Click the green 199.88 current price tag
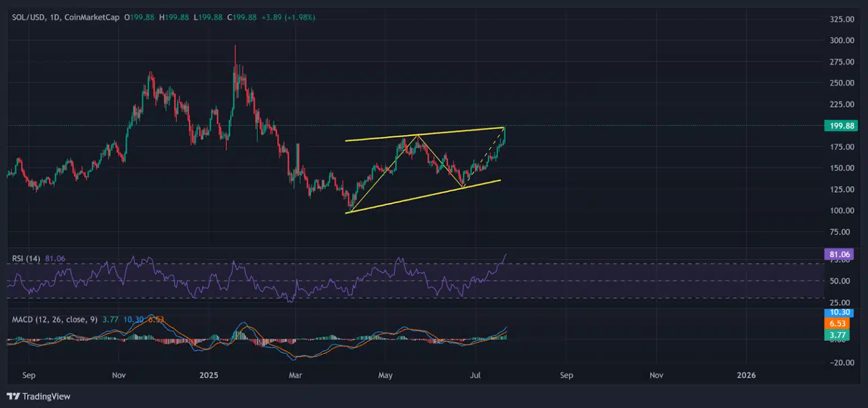 click(843, 125)
